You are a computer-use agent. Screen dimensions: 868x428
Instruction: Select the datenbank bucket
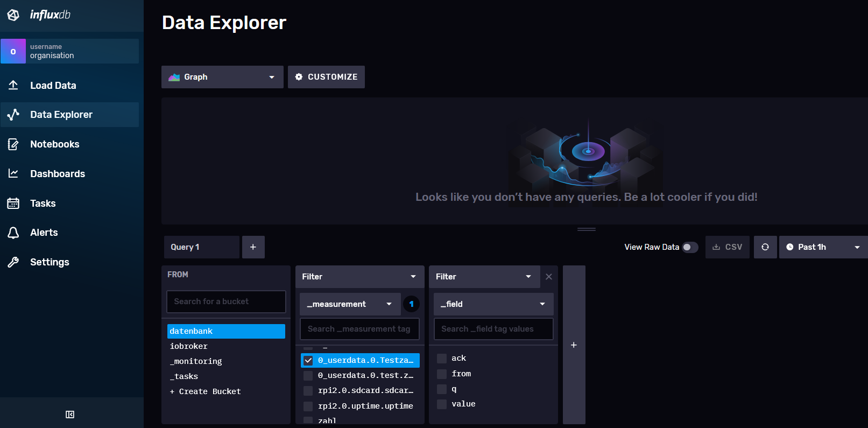click(226, 331)
